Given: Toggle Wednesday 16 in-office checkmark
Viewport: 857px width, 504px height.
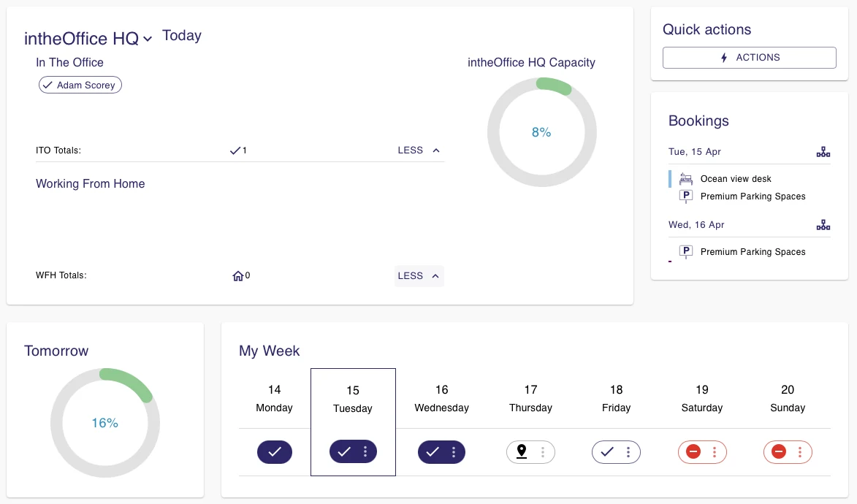Looking at the screenshot, I should (433, 452).
